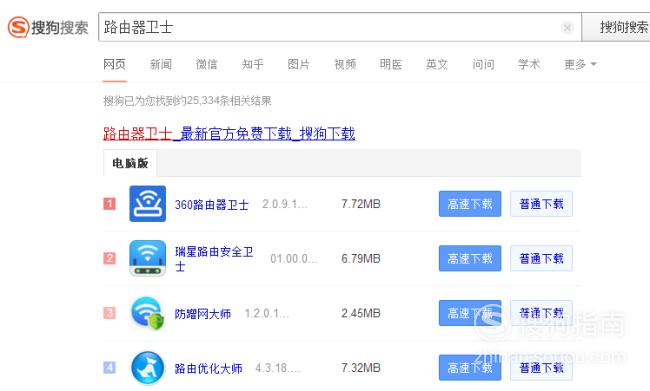Viewport: 650px width, 391px height.
Task: Open the 微信 search tab
Action: point(206,64)
